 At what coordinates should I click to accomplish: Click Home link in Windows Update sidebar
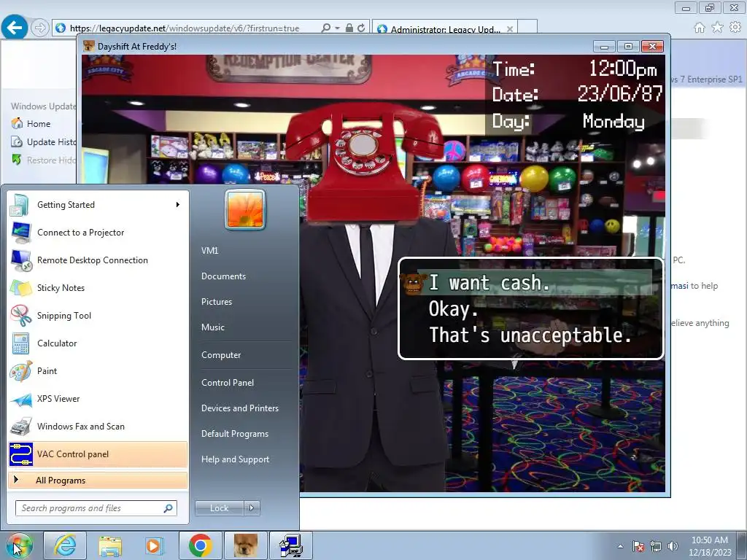pyautogui.click(x=39, y=124)
